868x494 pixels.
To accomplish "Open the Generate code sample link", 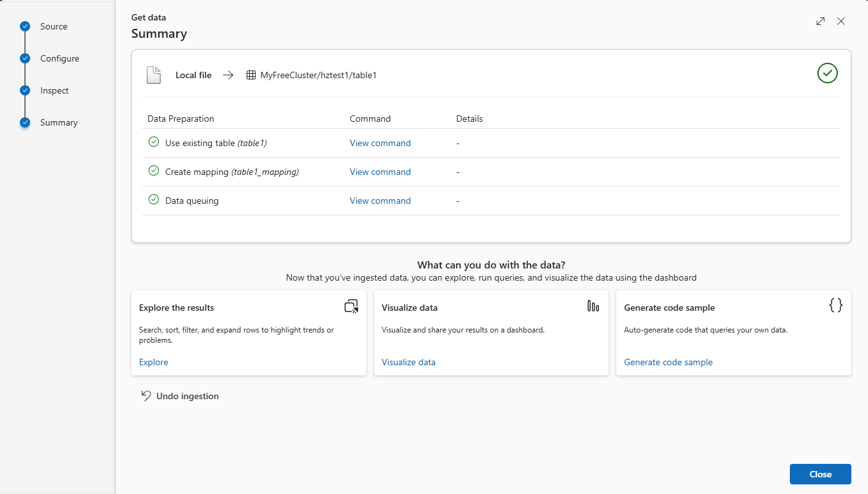I will (x=668, y=362).
